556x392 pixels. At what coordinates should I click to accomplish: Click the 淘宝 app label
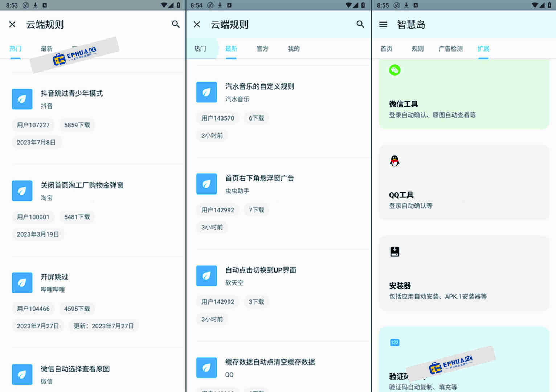point(46,198)
